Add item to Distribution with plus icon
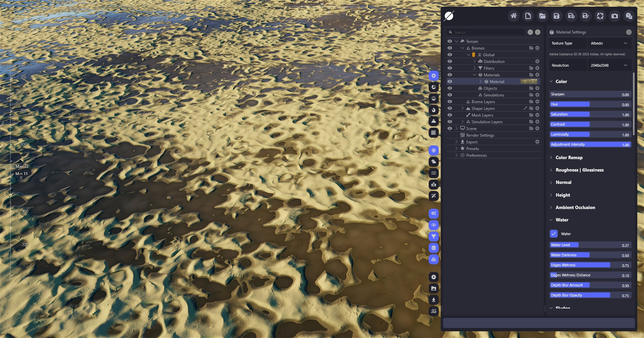Image resolution: width=644 pixels, height=338 pixels. pyautogui.click(x=537, y=61)
